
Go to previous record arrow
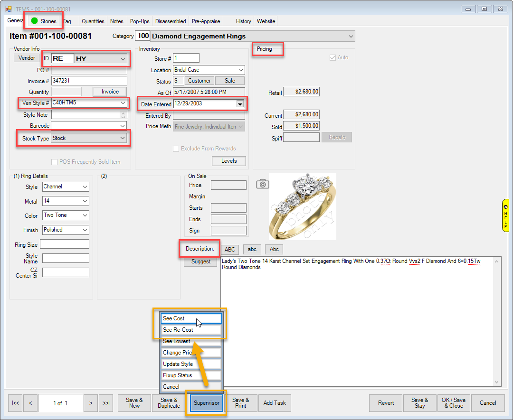[30, 403]
